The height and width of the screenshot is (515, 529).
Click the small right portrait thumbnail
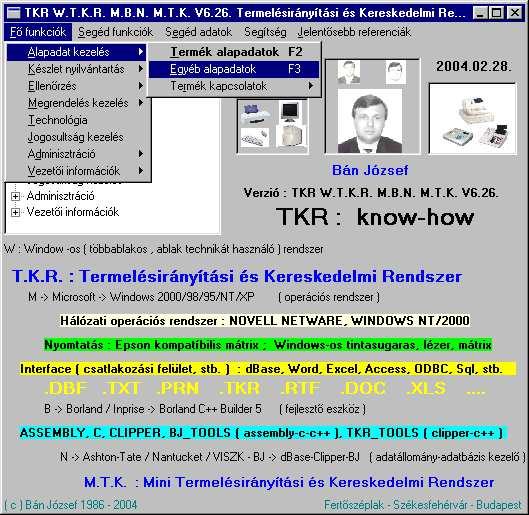(x=395, y=72)
